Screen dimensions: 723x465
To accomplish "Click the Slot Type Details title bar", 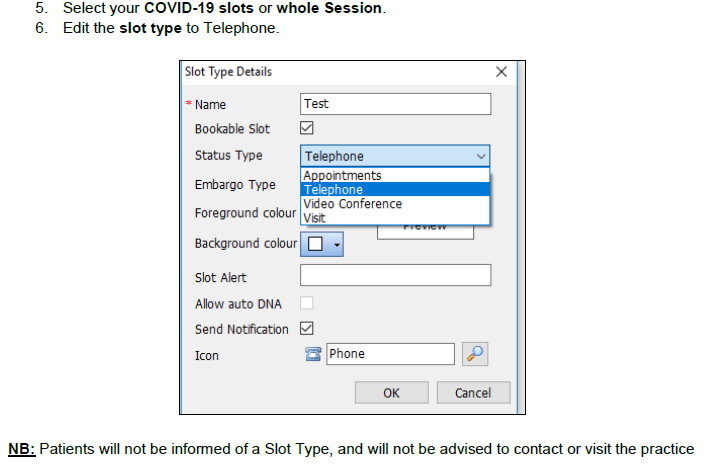I will coord(330,72).
